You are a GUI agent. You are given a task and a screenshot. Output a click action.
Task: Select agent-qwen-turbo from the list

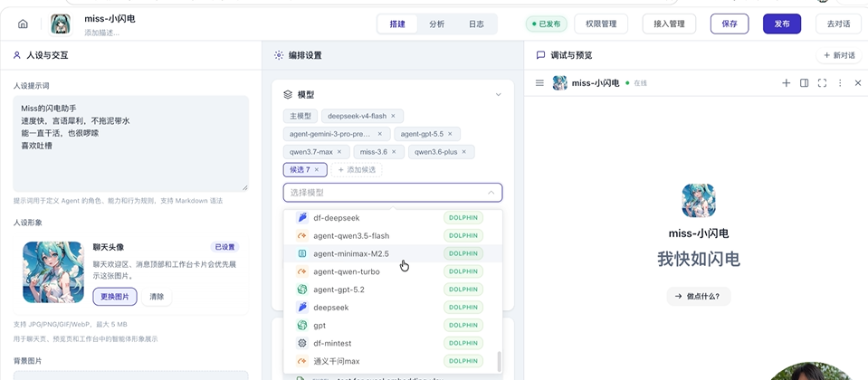click(x=393, y=271)
